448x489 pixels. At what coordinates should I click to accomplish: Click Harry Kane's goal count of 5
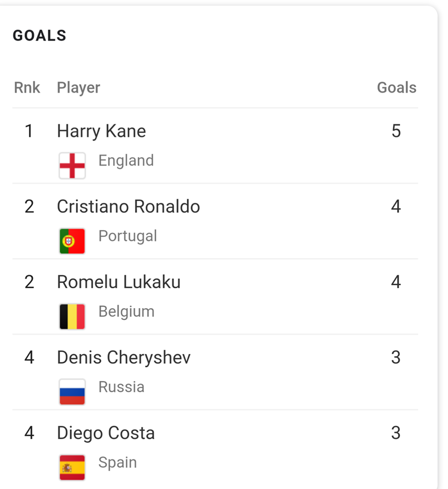point(396,131)
